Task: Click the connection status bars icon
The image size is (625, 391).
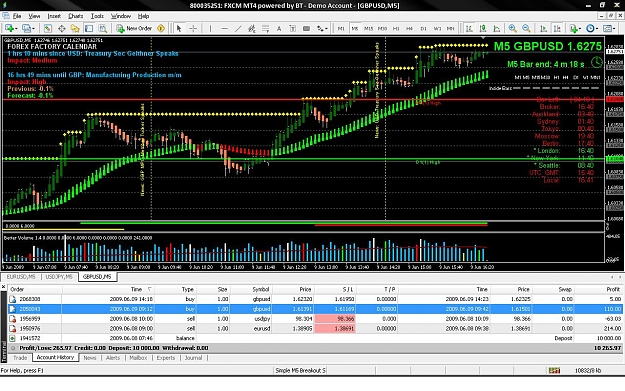Action: tap(554, 370)
